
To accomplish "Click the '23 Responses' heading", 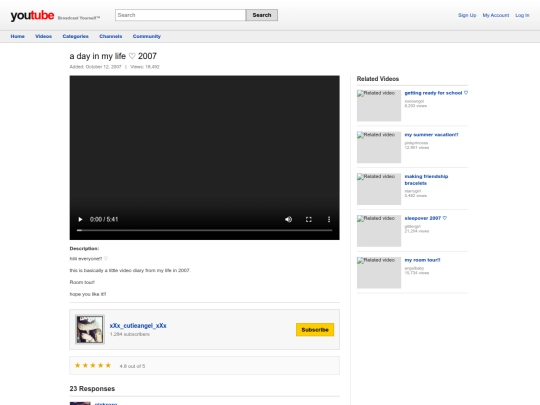I will 92,388.
